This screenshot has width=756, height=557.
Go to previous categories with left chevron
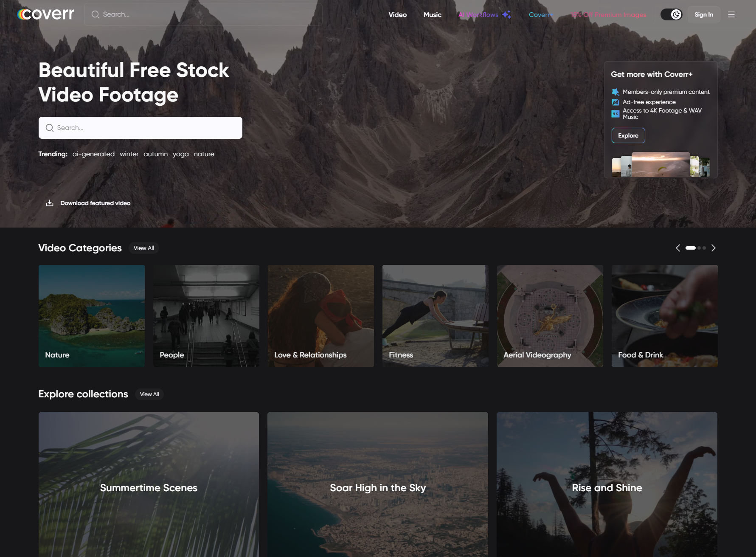678,248
